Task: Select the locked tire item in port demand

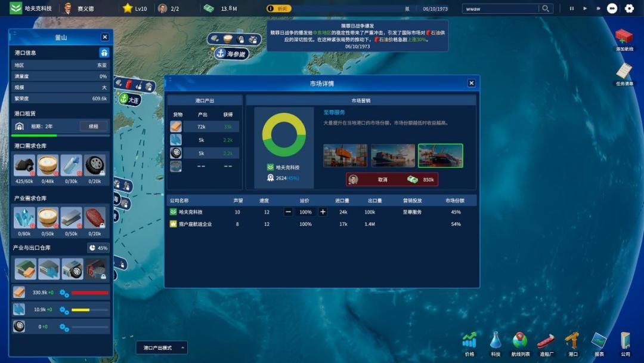Action: (95, 165)
